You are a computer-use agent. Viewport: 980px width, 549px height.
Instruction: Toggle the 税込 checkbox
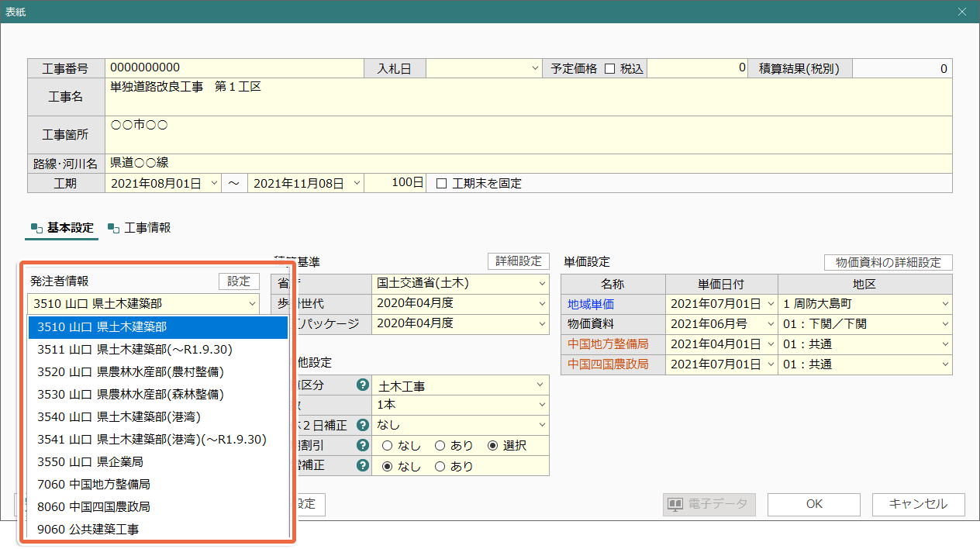pyautogui.click(x=609, y=68)
